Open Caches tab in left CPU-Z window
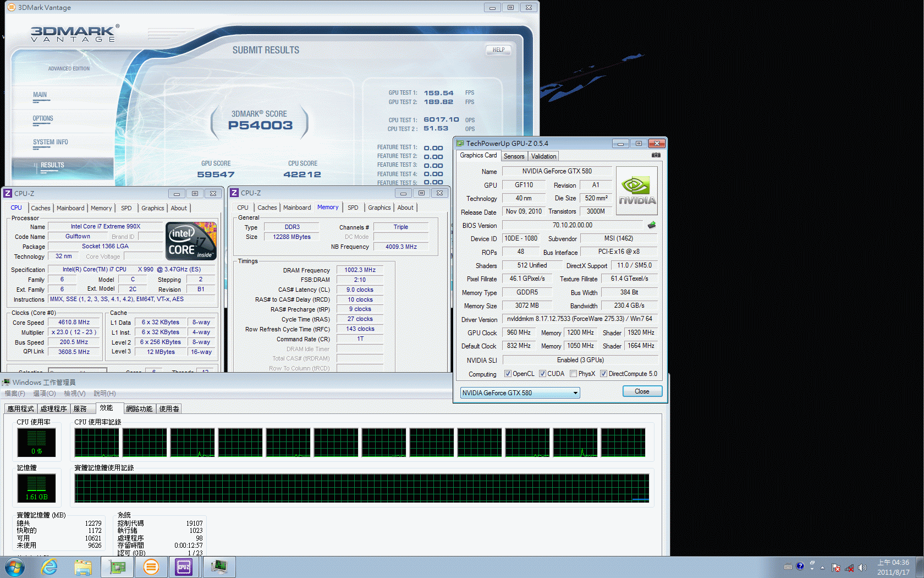Screen dimensions: 924x578 click(41, 208)
